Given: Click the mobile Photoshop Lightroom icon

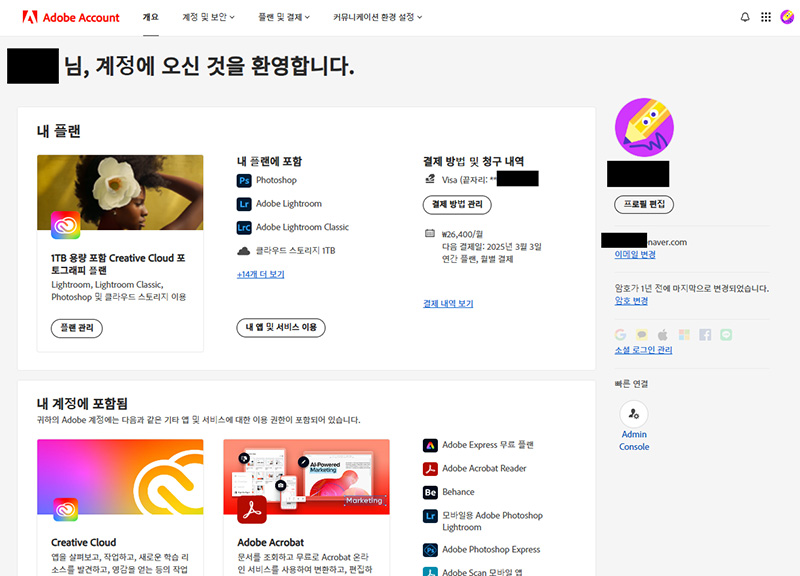Looking at the screenshot, I should tap(430, 516).
